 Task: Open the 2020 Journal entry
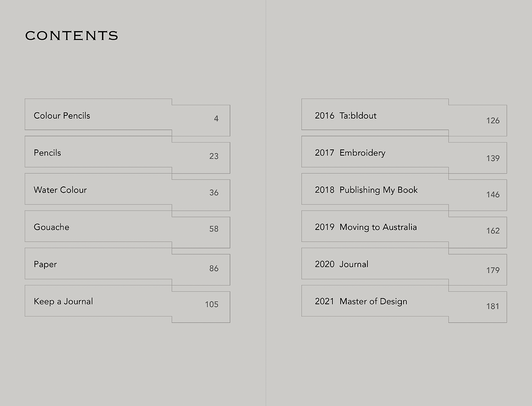click(375, 264)
